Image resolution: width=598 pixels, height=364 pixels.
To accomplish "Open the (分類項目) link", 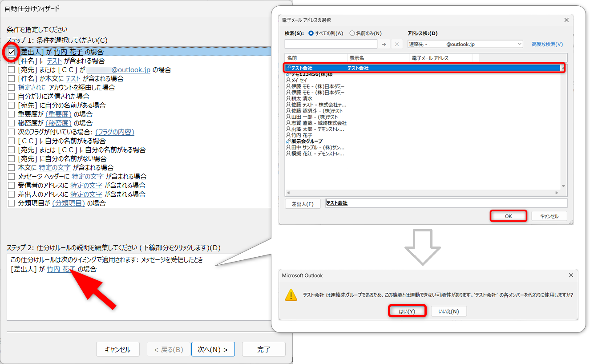I will point(69,203).
